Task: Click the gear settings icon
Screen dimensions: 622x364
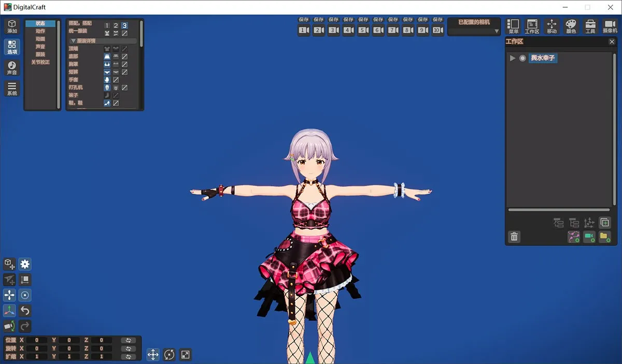Action: (25, 264)
